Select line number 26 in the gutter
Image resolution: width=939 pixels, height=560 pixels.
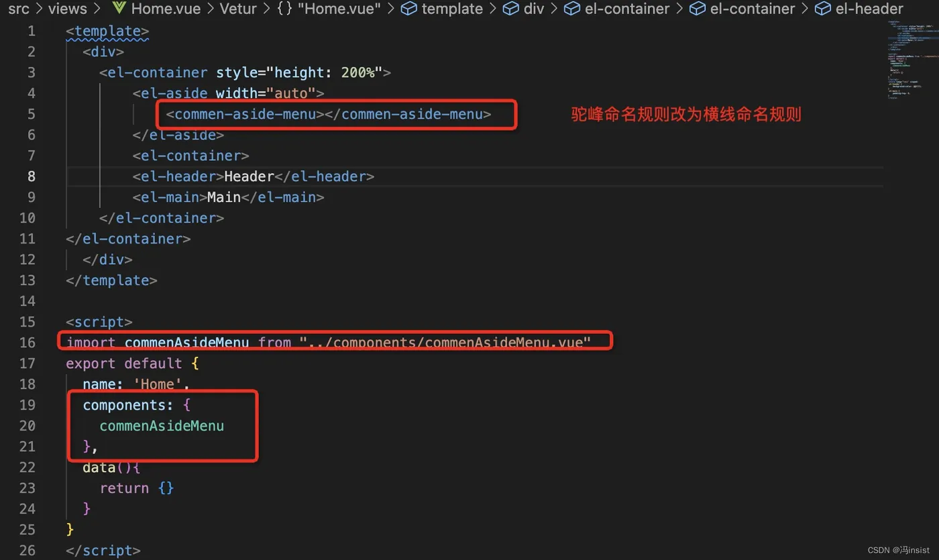[x=27, y=550]
